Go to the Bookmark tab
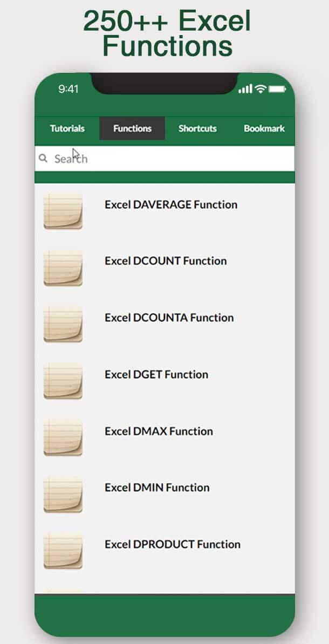This screenshot has height=644, width=329. (264, 128)
